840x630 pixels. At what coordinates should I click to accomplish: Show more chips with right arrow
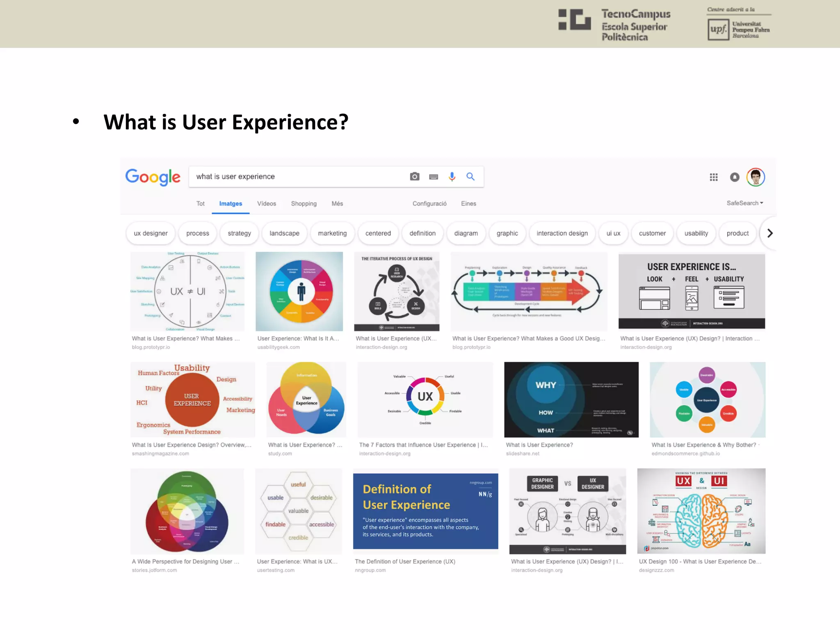(770, 233)
